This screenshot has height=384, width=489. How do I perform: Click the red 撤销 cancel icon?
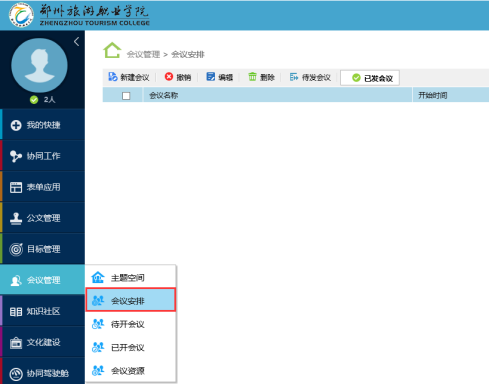coord(169,77)
